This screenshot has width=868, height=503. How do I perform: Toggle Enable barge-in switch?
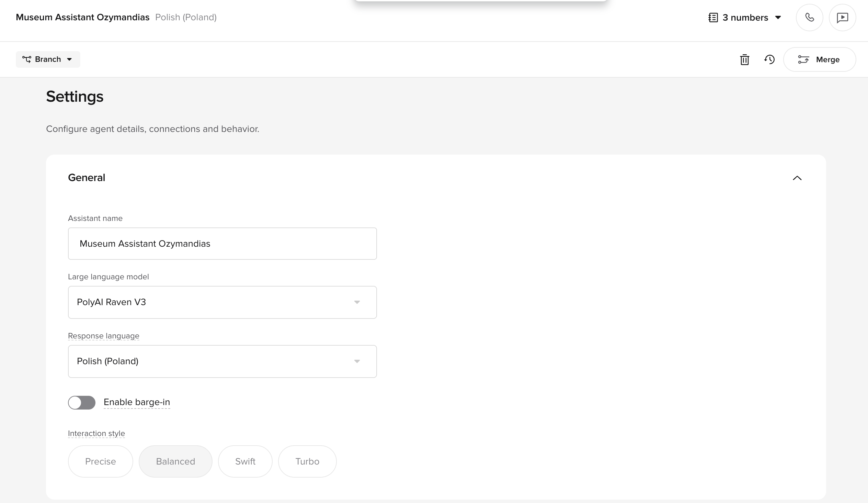click(x=82, y=402)
